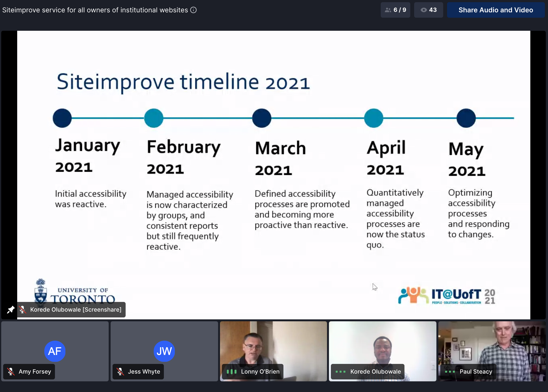Click Jess Whyte's muted microphone icon
Image resolution: width=548 pixels, height=392 pixels.
(120, 371)
